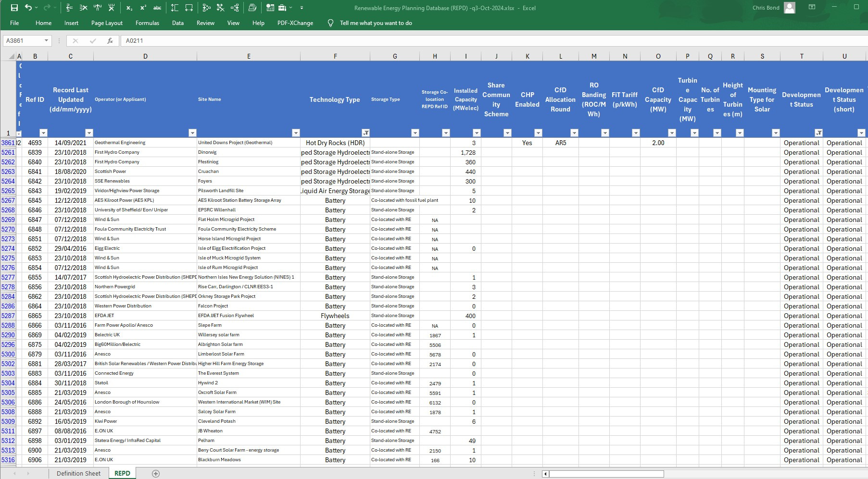Switch to the View tab

point(233,23)
